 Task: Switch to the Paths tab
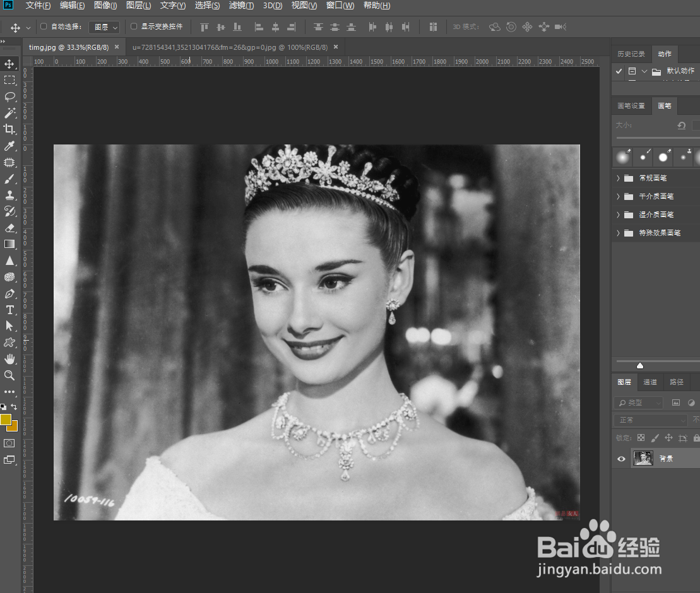click(677, 382)
